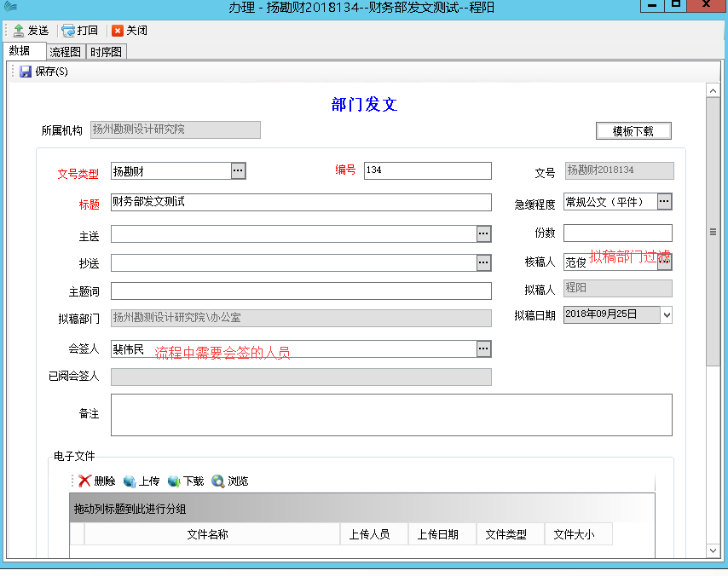Click the 模板下载 button
Image resolution: width=728 pixels, height=576 pixels.
click(633, 131)
